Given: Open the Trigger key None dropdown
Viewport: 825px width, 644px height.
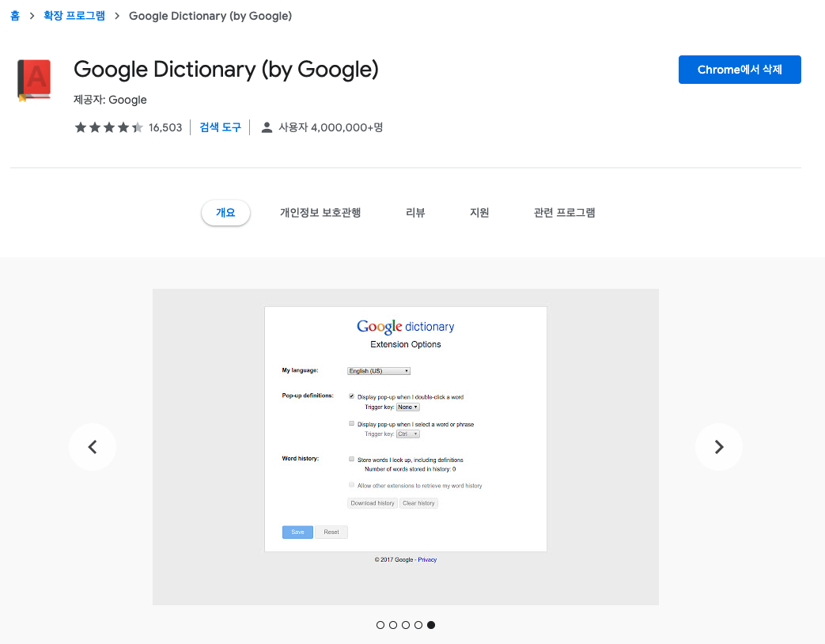Looking at the screenshot, I should point(408,407).
